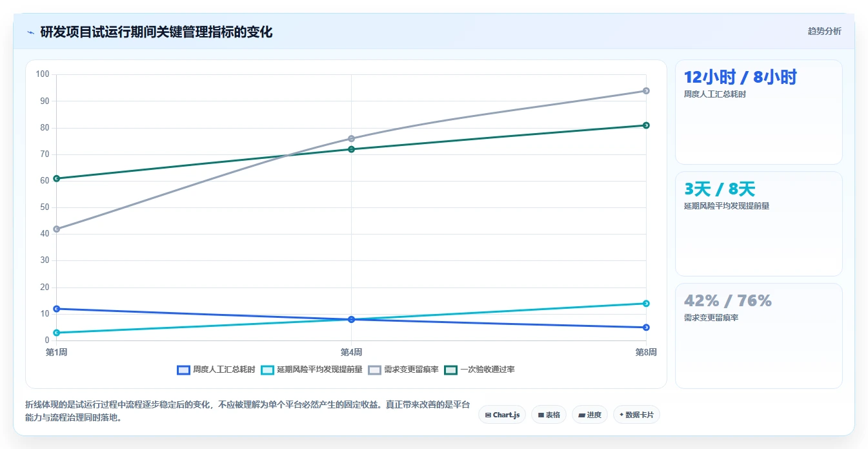Click the blue data point at 第1周 (12)

57,309
